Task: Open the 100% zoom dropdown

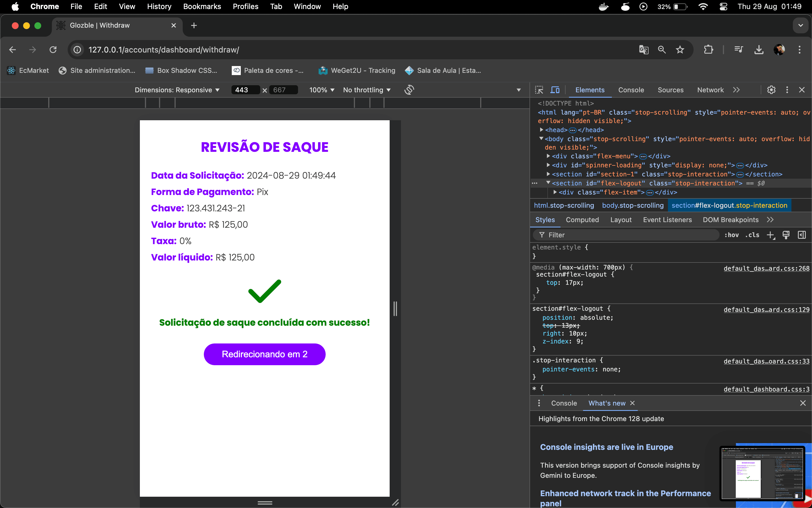Action: click(x=321, y=90)
